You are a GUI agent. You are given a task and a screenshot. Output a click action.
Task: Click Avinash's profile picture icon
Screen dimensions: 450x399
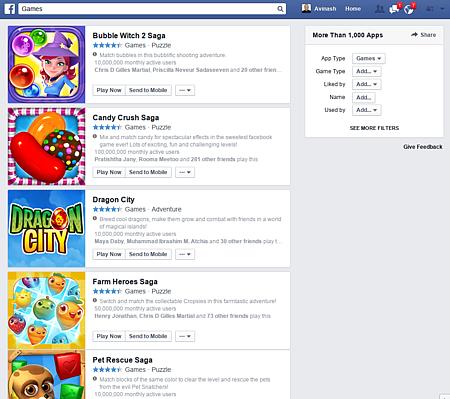[306, 8]
